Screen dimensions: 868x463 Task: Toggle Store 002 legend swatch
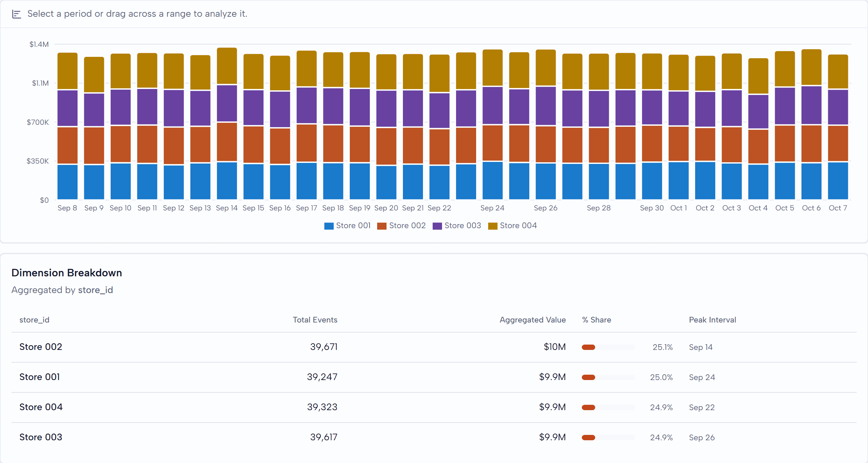click(x=382, y=226)
